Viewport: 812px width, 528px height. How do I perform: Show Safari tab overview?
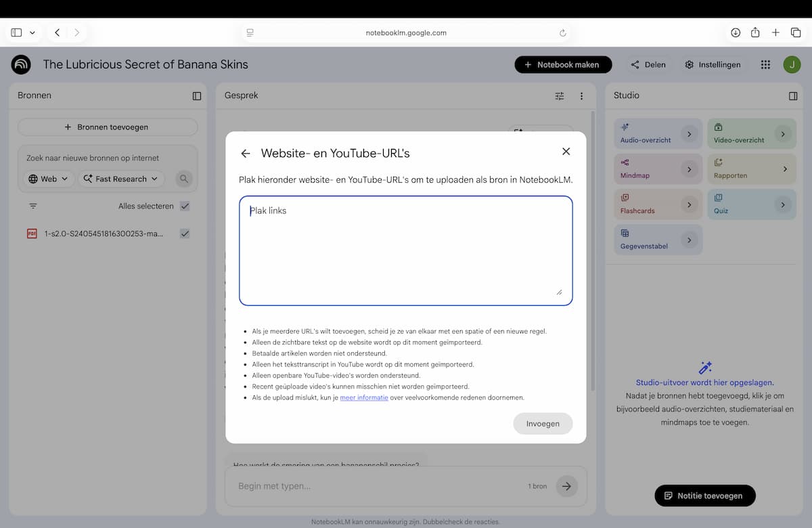point(796,32)
